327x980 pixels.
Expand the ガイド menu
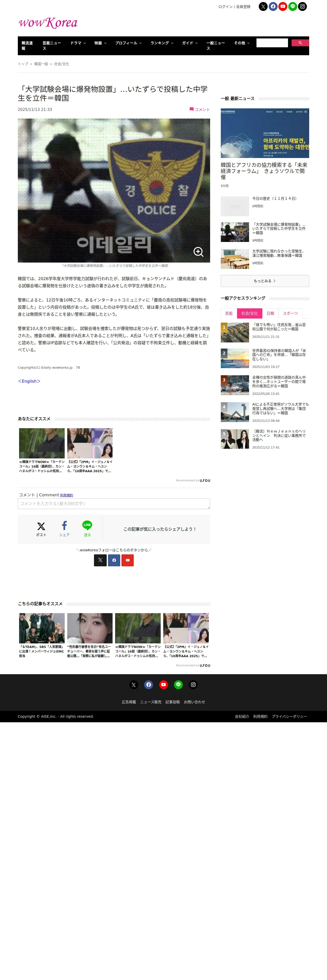189,43
